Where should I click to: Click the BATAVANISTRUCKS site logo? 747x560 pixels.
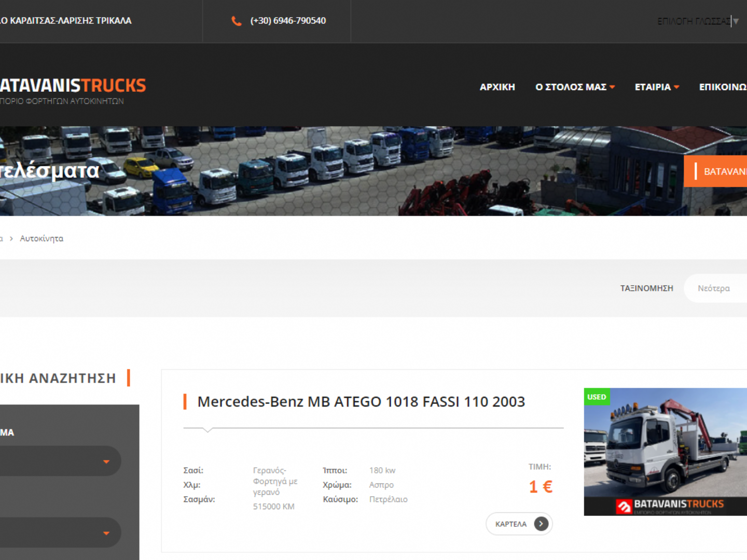73,91
